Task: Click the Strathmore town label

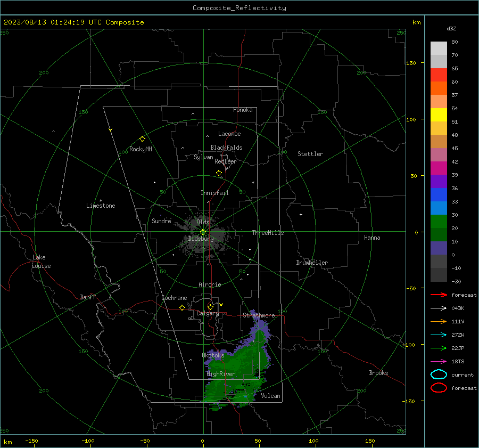Action: point(259,315)
